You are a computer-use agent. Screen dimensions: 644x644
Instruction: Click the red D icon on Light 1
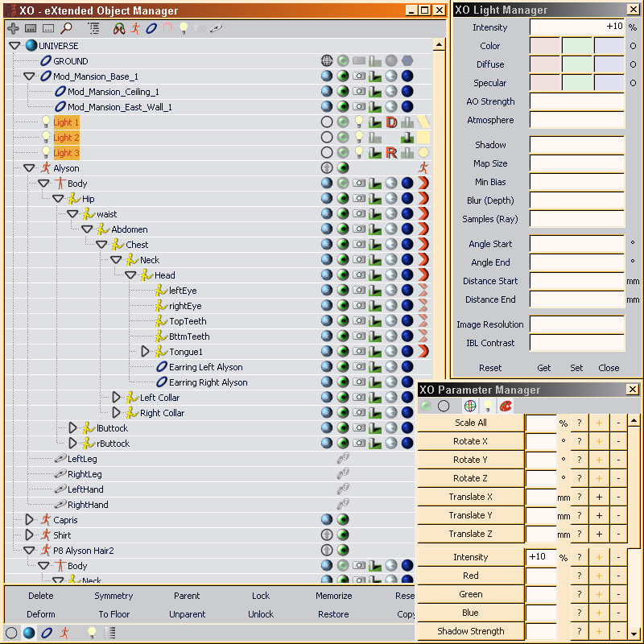pyautogui.click(x=391, y=122)
